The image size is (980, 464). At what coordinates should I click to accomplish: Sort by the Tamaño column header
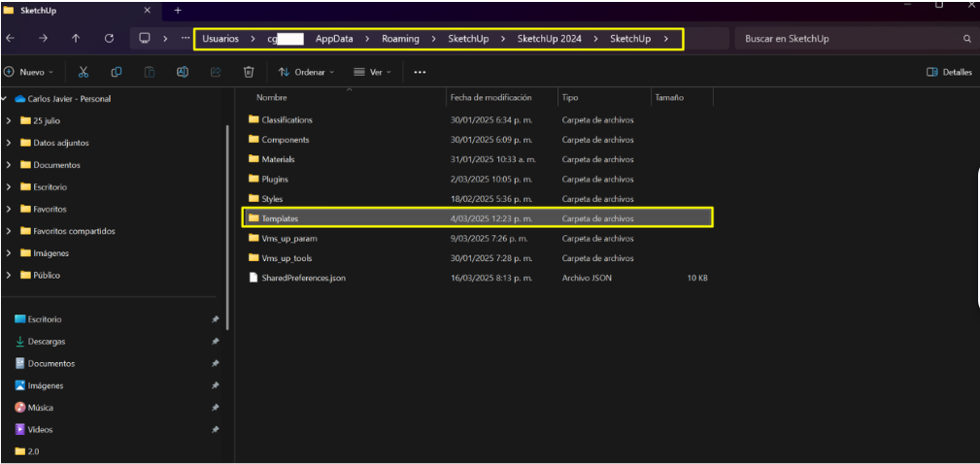coord(669,98)
